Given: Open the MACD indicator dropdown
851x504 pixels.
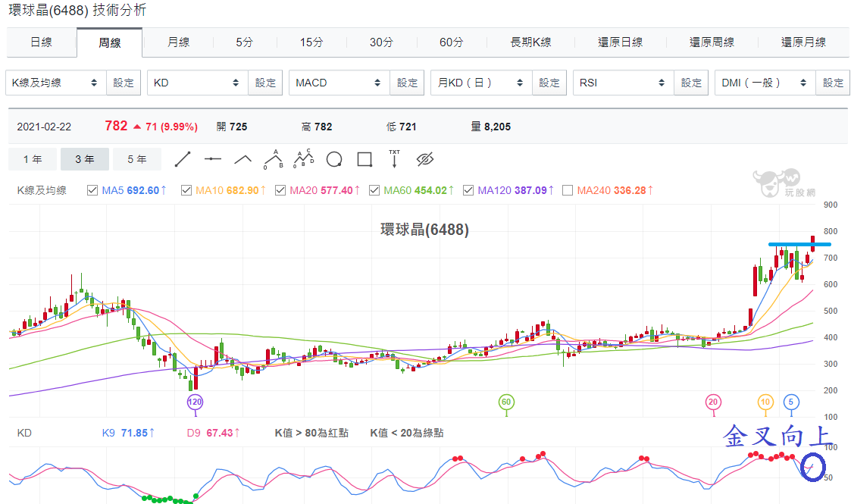Looking at the screenshot, I should pyautogui.click(x=339, y=83).
